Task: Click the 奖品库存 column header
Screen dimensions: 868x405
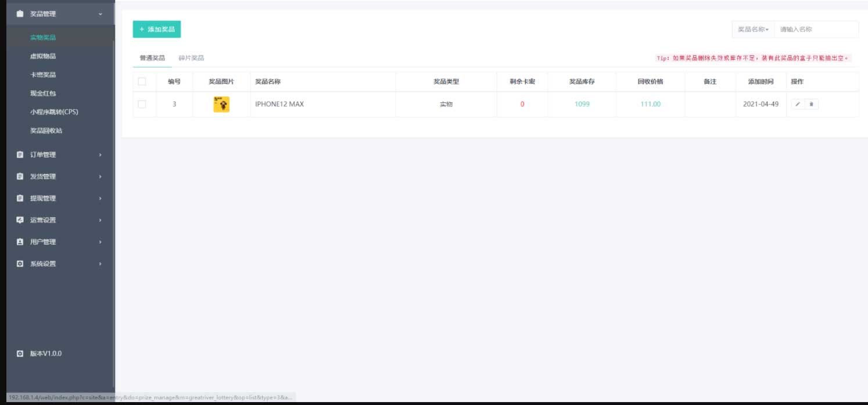Action: 582,82
